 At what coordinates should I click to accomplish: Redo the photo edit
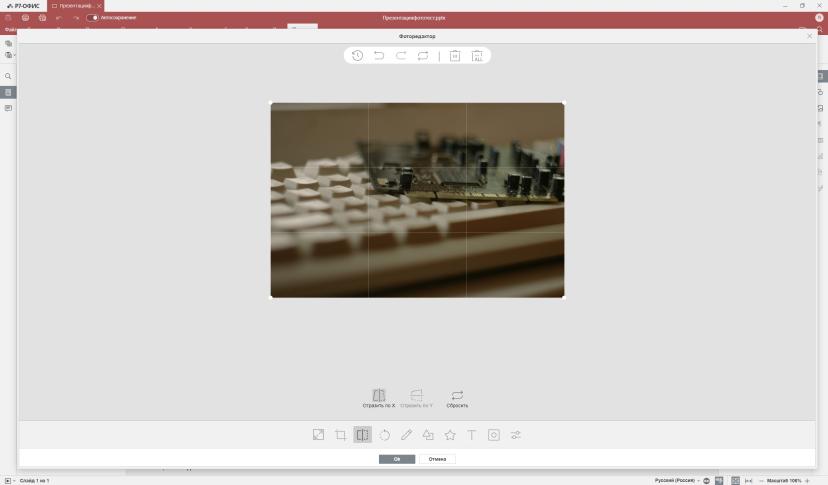click(401, 55)
